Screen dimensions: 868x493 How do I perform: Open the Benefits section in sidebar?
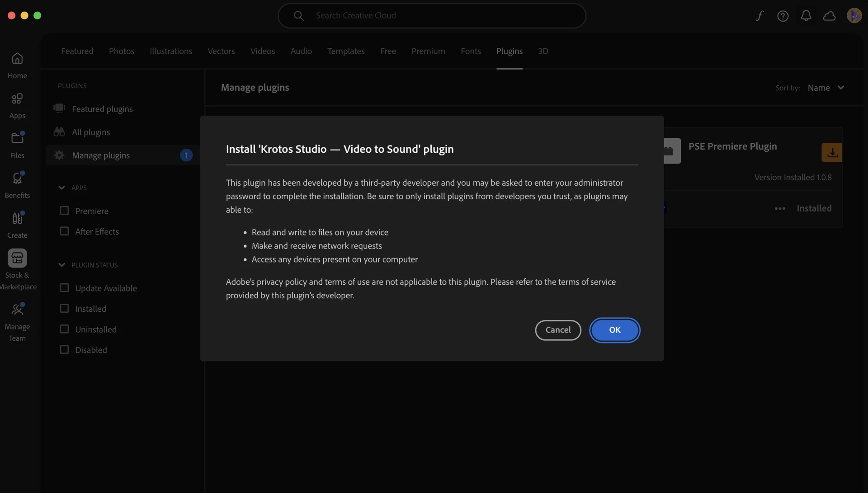tap(17, 185)
